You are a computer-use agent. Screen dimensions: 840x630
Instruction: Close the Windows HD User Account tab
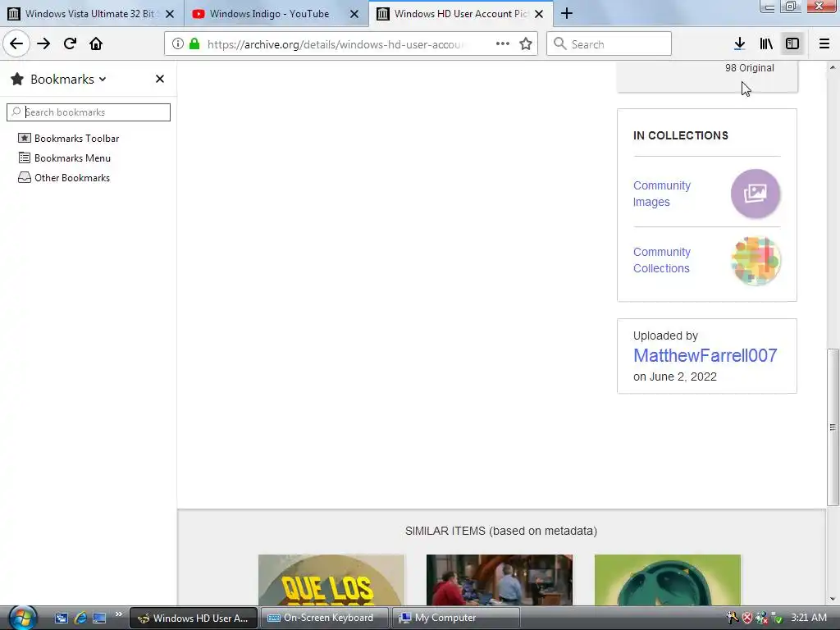pos(539,14)
